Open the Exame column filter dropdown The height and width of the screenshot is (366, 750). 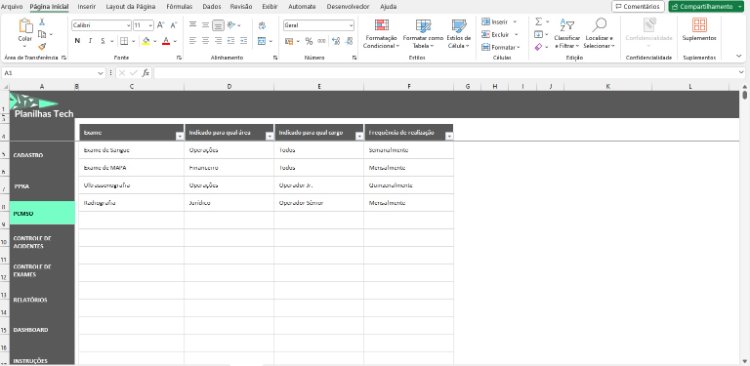click(179, 136)
